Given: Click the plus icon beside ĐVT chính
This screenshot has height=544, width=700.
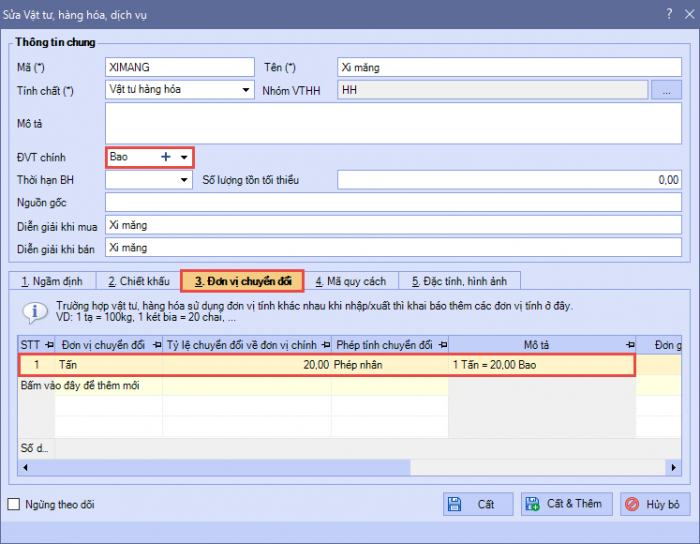Looking at the screenshot, I should point(166,157).
